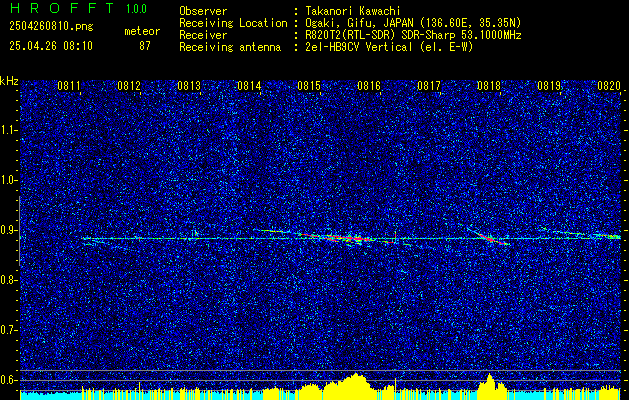Click the 0814 time marker
Screen dimensions: 629x400
click(x=249, y=85)
